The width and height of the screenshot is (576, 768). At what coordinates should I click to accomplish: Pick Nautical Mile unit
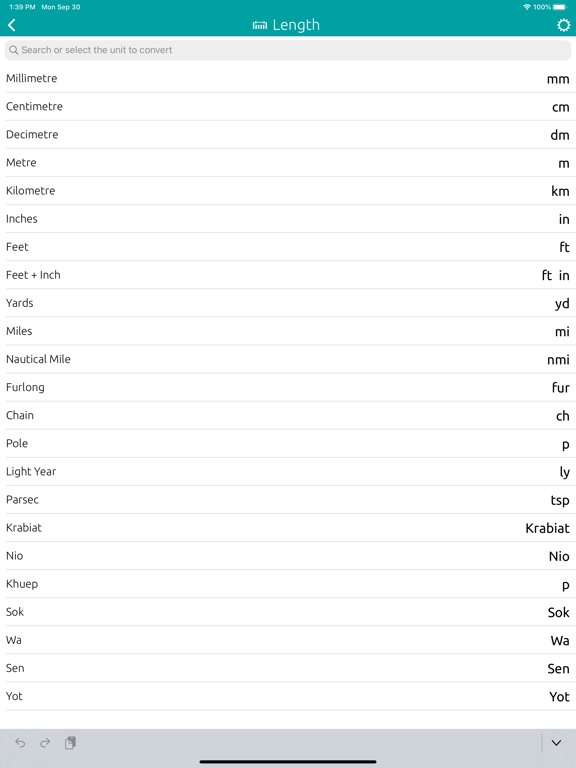coord(288,359)
